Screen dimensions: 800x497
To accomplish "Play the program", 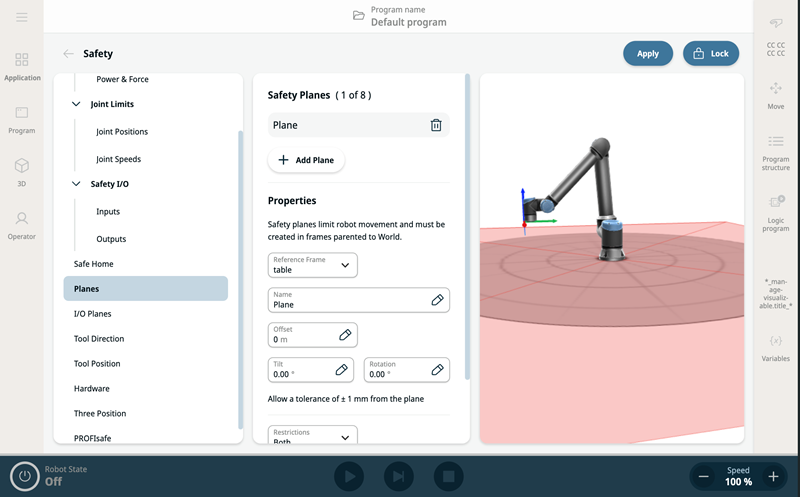I will click(x=349, y=477).
